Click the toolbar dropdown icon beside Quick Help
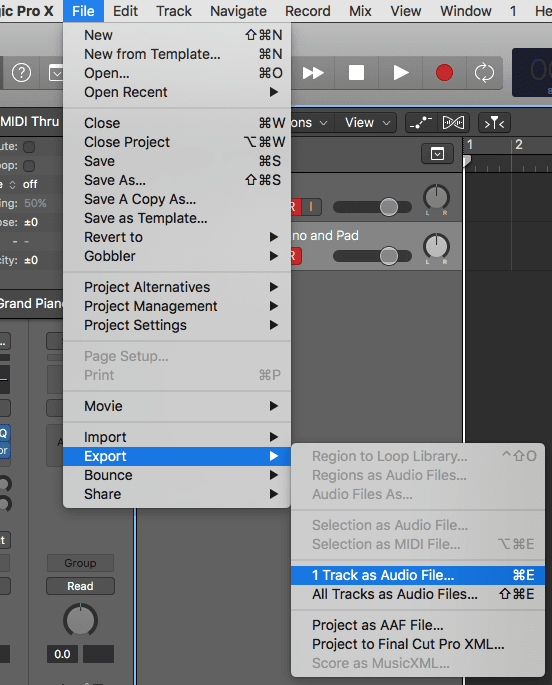 [55, 73]
